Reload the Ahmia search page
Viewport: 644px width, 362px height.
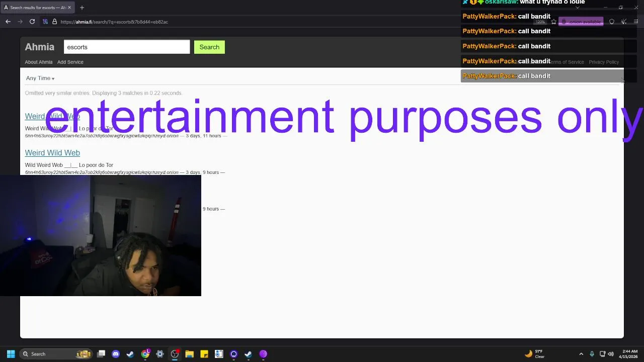click(32, 22)
